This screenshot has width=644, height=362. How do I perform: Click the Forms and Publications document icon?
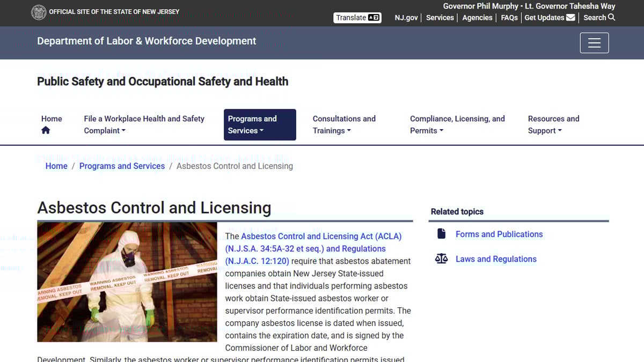[x=442, y=234]
